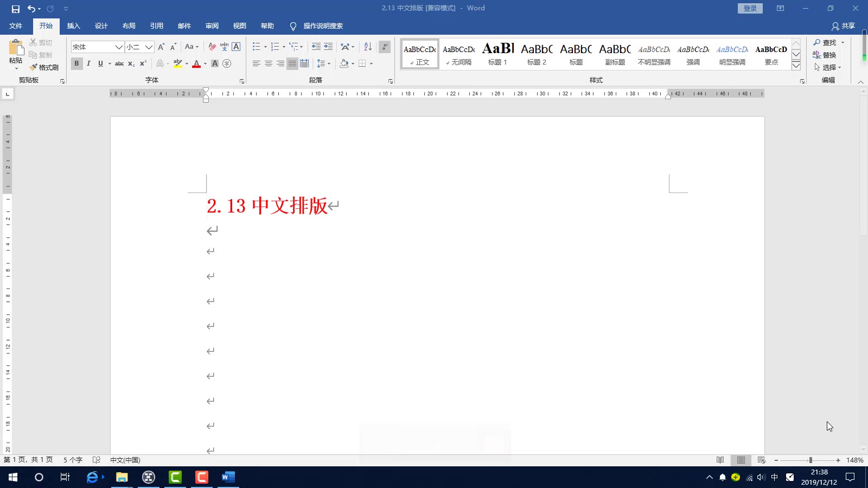868x488 pixels.
Task: Apply superscript formatting (x²)
Action: pos(143,63)
